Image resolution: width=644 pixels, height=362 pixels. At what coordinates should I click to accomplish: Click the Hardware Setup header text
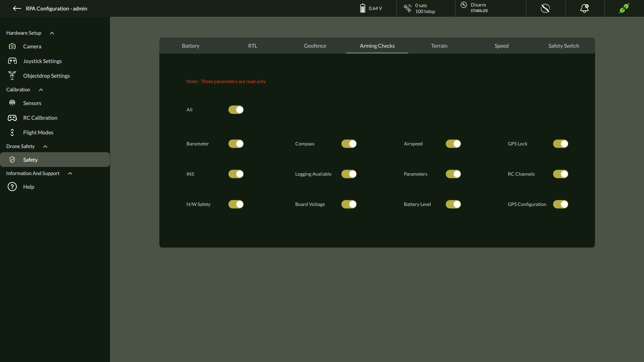click(x=24, y=33)
